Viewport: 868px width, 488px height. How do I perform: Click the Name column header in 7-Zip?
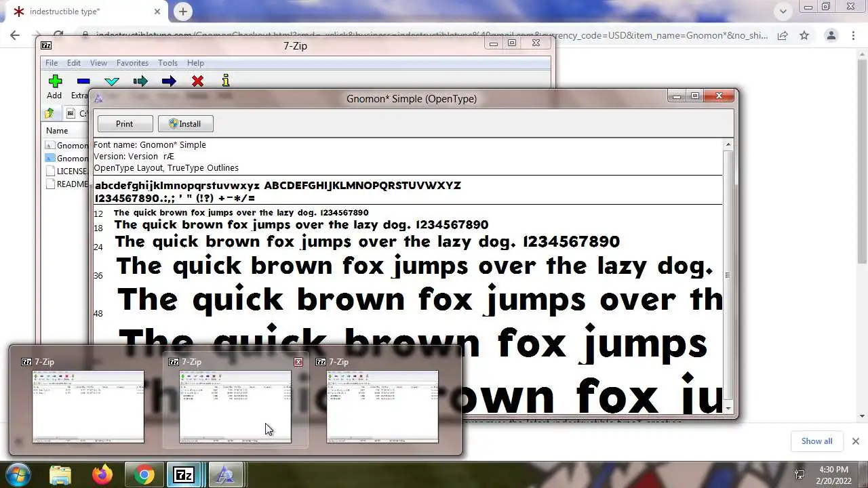point(57,131)
